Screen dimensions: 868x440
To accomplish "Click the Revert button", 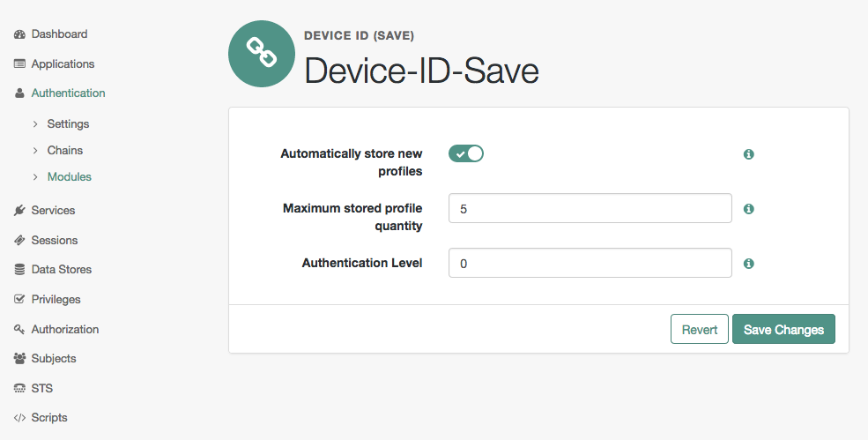I will pyautogui.click(x=699, y=329).
